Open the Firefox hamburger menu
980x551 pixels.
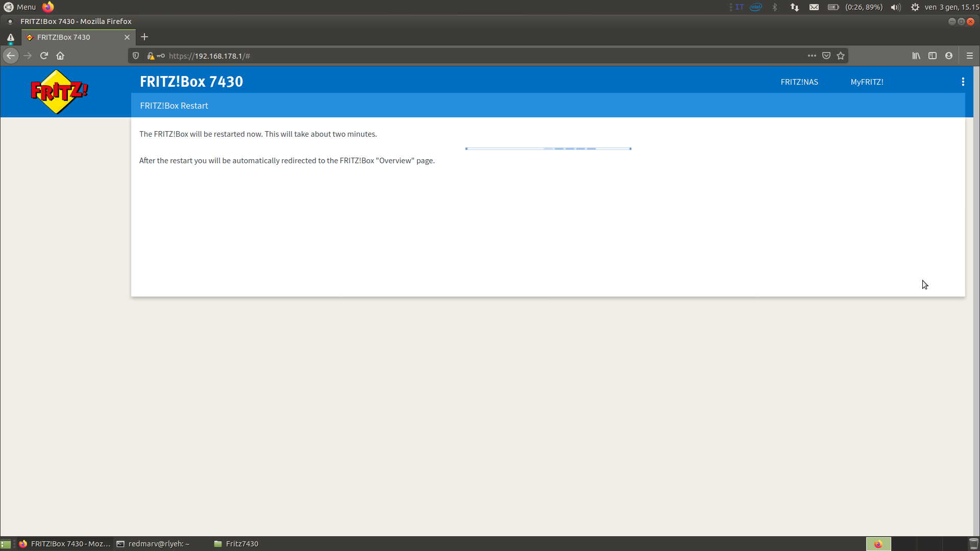(x=970, y=56)
